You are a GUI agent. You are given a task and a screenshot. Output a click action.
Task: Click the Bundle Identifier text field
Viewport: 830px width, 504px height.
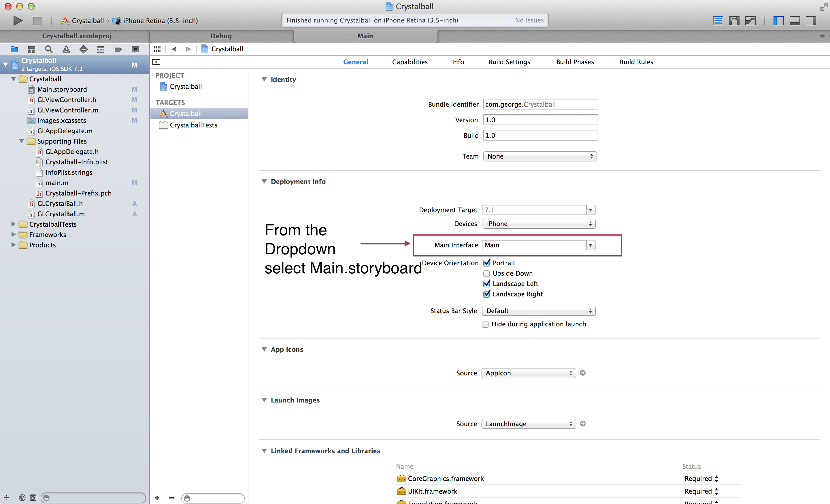[540, 104]
